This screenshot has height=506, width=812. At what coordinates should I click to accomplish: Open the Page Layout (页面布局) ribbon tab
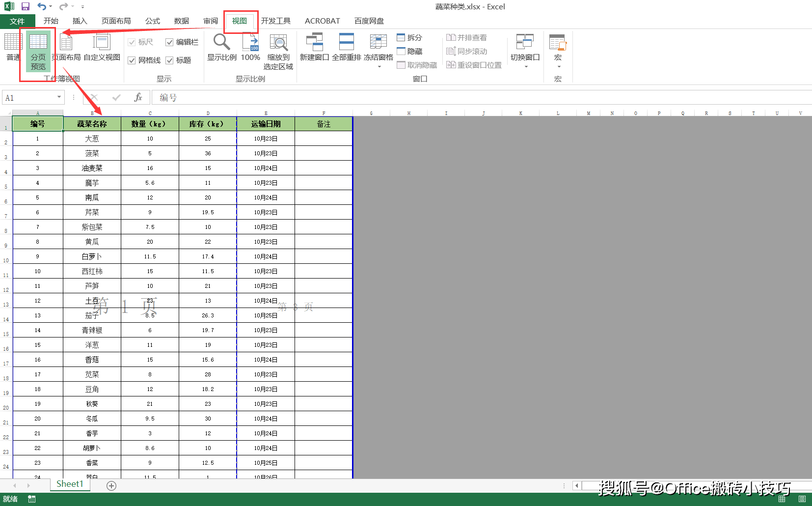116,21
